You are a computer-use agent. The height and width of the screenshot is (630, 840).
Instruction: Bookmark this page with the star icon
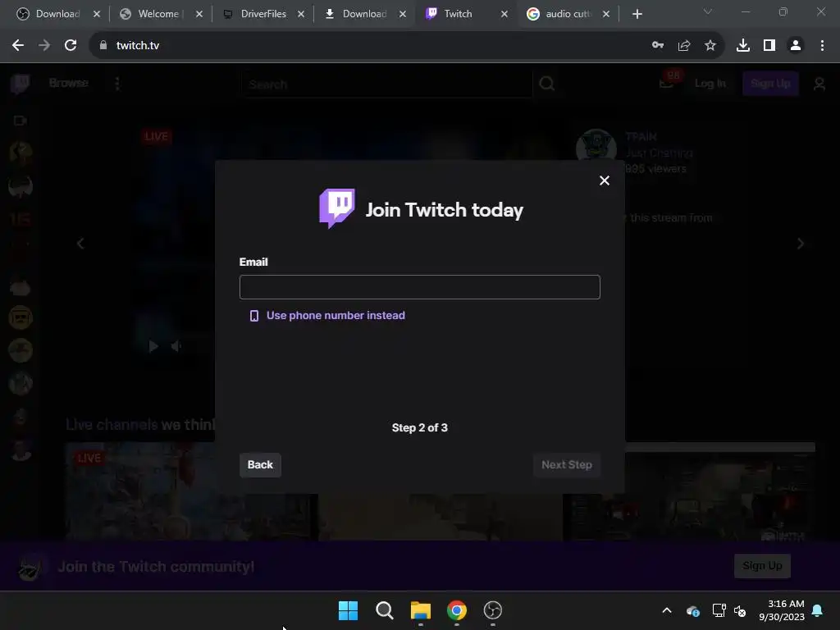710,46
